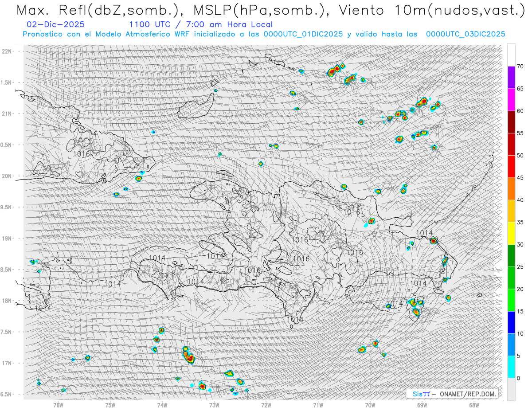Click the "69W" longitude label
Screen dimensions: 532x411
[422, 405]
